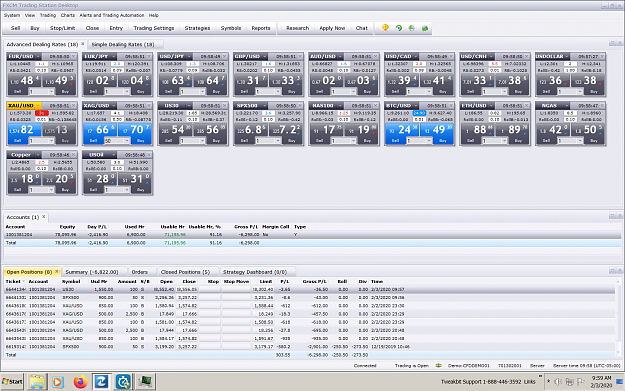Expand the EUR/USD symbol dropdown arrow
The image size is (625, 391).
38,56
